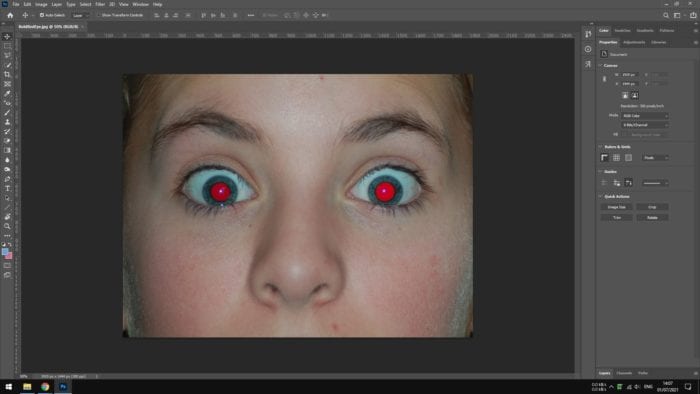This screenshot has width=700, height=394.
Task: Select the Brush tool
Action: [x=7, y=112]
